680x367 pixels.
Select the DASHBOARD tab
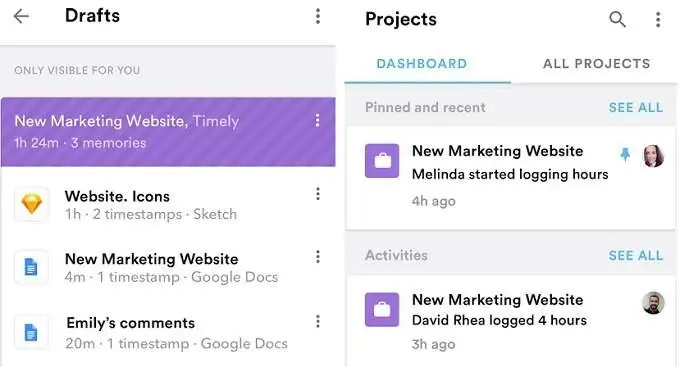422,64
